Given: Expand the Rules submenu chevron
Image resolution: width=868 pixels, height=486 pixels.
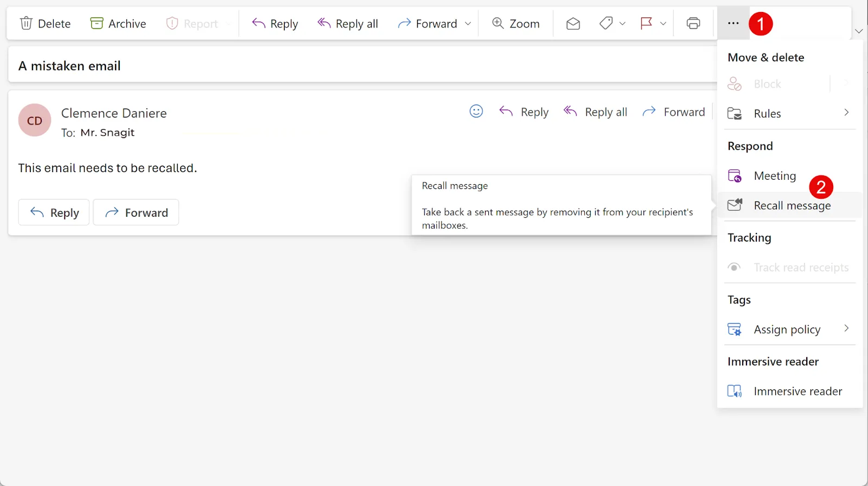Looking at the screenshot, I should [x=846, y=112].
